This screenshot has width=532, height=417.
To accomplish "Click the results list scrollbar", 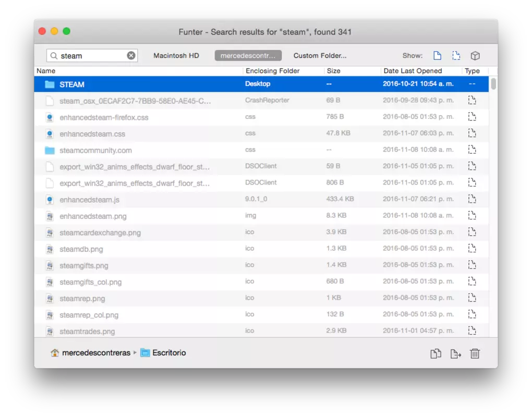I will (x=493, y=84).
